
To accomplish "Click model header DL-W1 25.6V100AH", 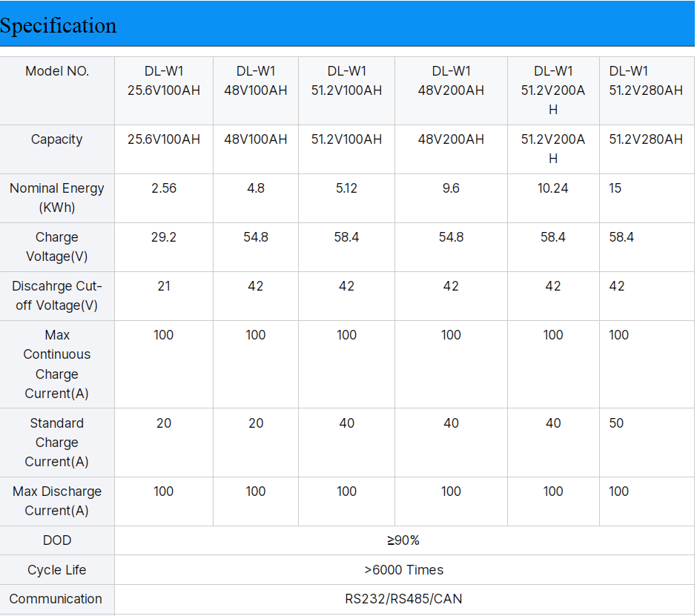I will click(164, 81).
